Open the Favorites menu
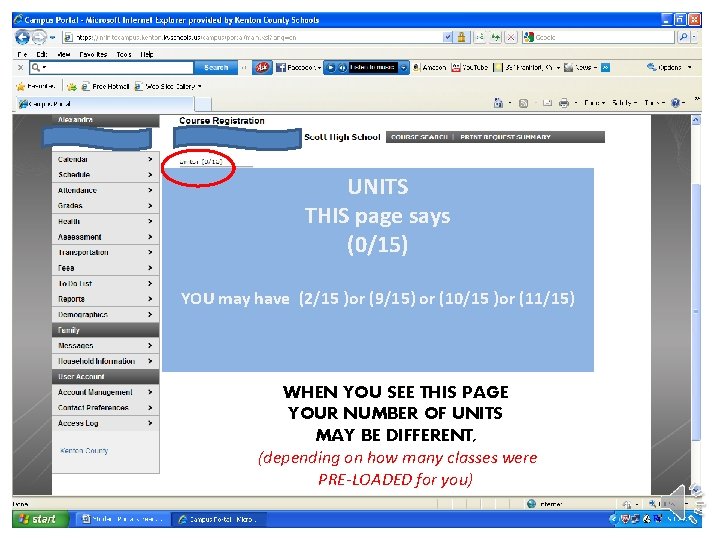The width and height of the screenshot is (720, 540). [x=93, y=54]
